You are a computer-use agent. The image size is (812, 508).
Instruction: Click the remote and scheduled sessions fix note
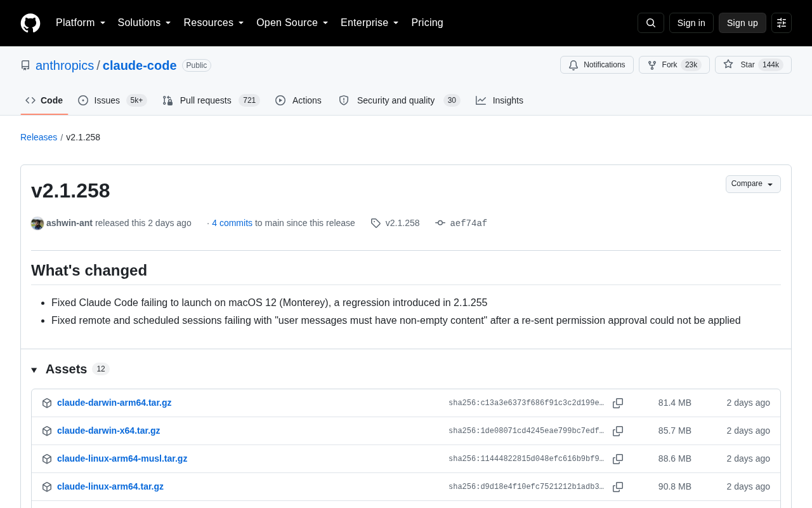coord(396,321)
